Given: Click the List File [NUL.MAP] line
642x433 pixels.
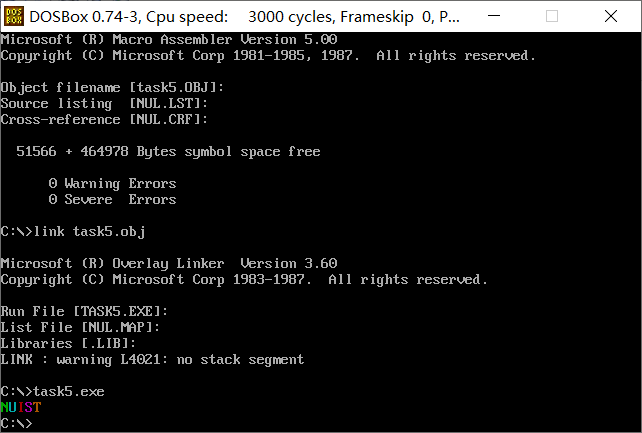Looking at the screenshot, I should point(80,327).
